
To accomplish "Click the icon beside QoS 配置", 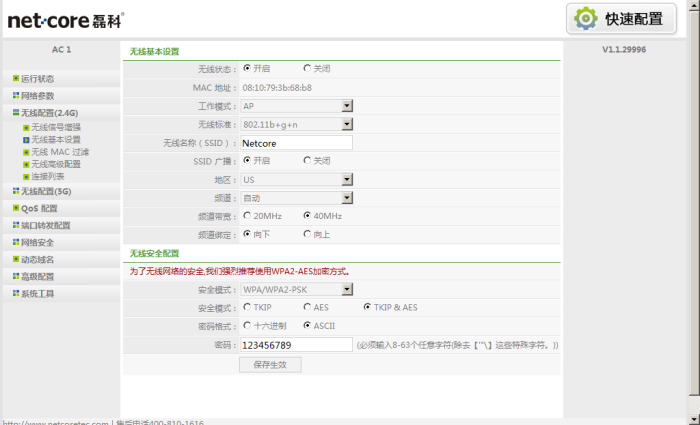I will (x=16, y=208).
